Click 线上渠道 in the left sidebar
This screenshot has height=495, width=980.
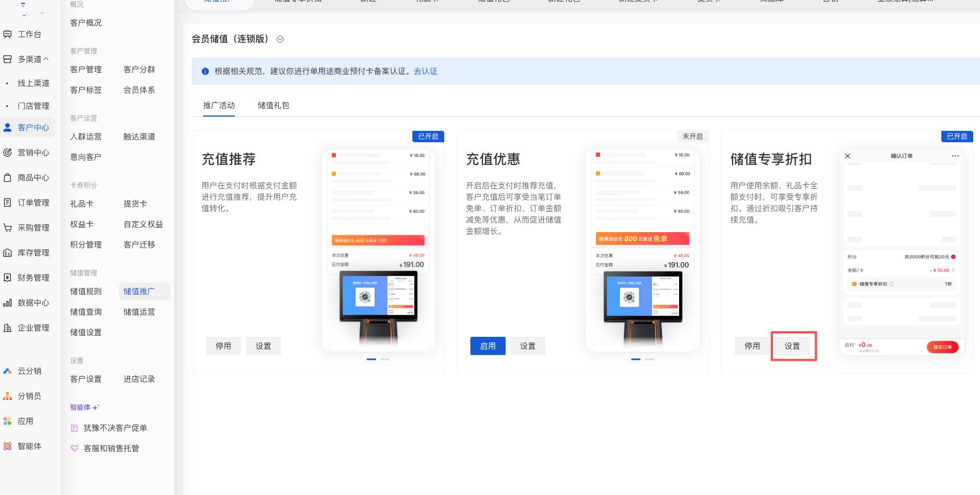pyautogui.click(x=34, y=83)
